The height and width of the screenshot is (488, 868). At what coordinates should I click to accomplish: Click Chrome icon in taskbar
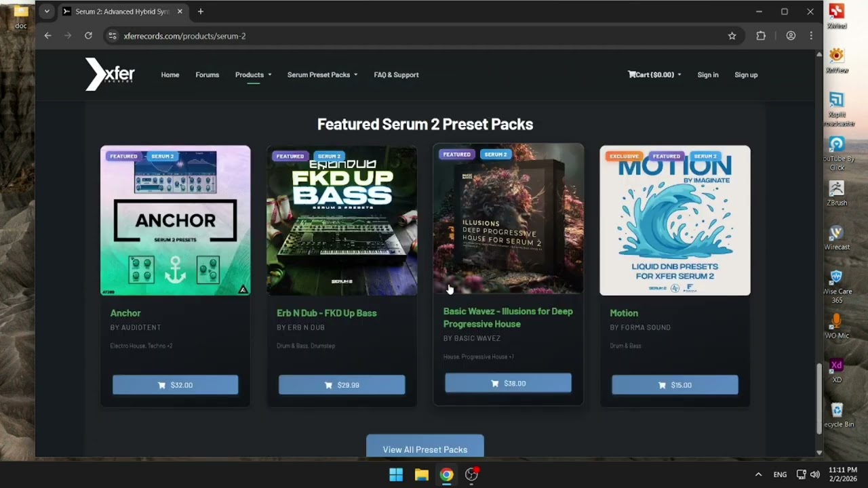[446, 474]
